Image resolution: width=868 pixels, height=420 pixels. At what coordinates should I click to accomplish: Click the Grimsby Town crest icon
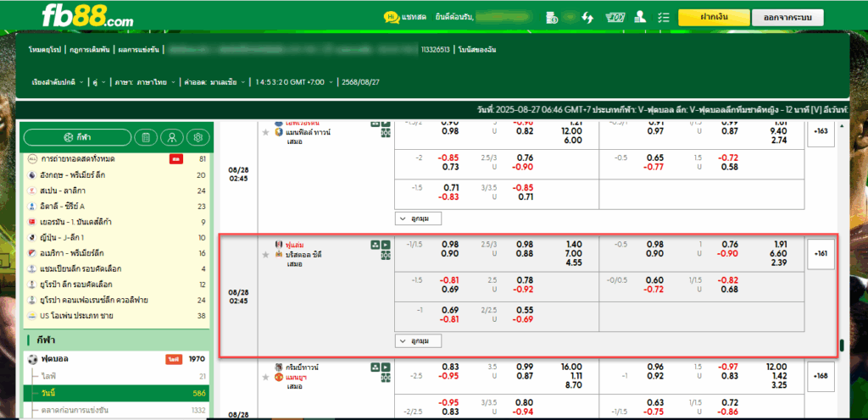coord(279,367)
